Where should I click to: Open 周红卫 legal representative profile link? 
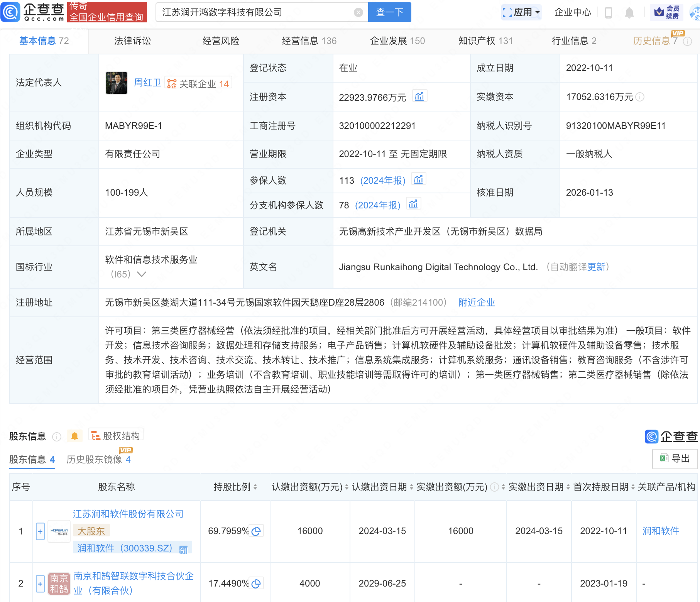[x=147, y=83]
